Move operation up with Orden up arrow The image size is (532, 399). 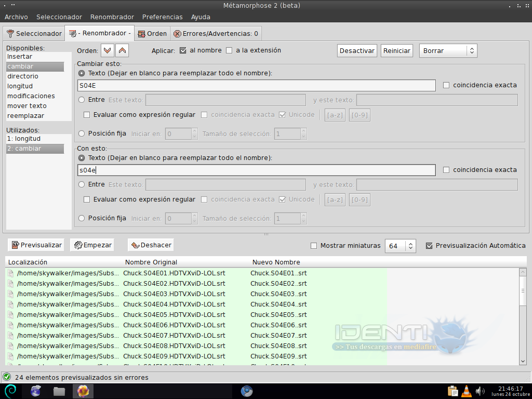(x=122, y=50)
